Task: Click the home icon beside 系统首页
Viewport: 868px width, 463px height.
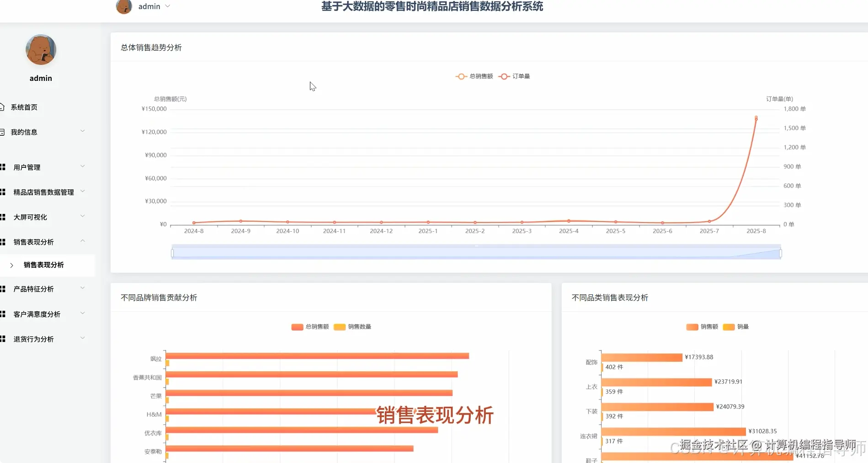Action: tap(2, 107)
